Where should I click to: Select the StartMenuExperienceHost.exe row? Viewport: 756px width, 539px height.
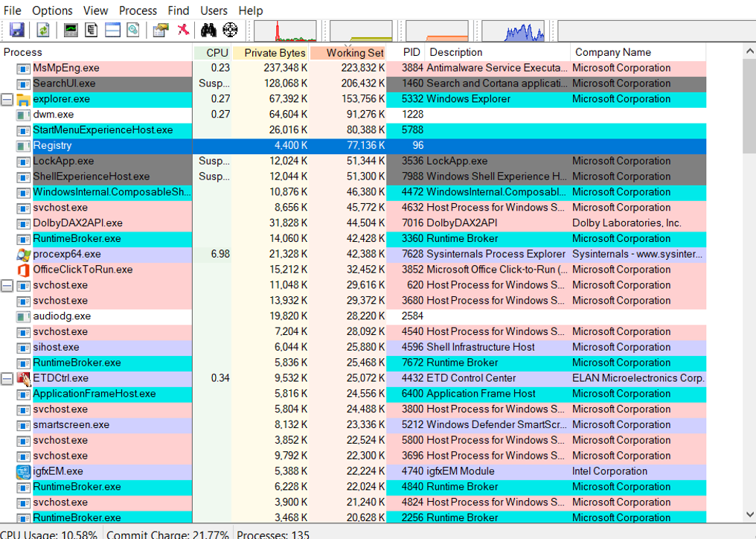tap(353, 130)
